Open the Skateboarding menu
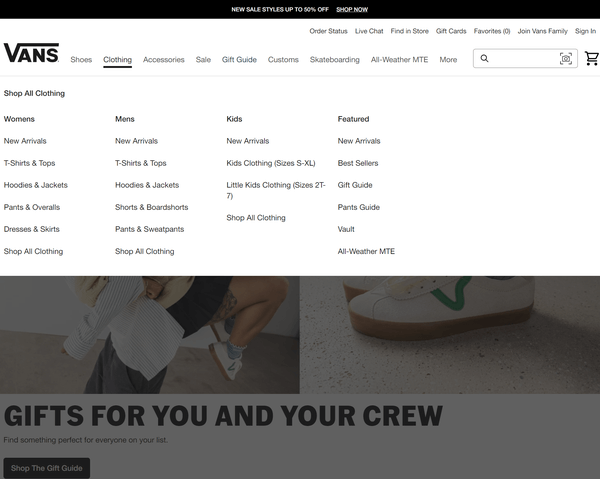 [x=335, y=60]
